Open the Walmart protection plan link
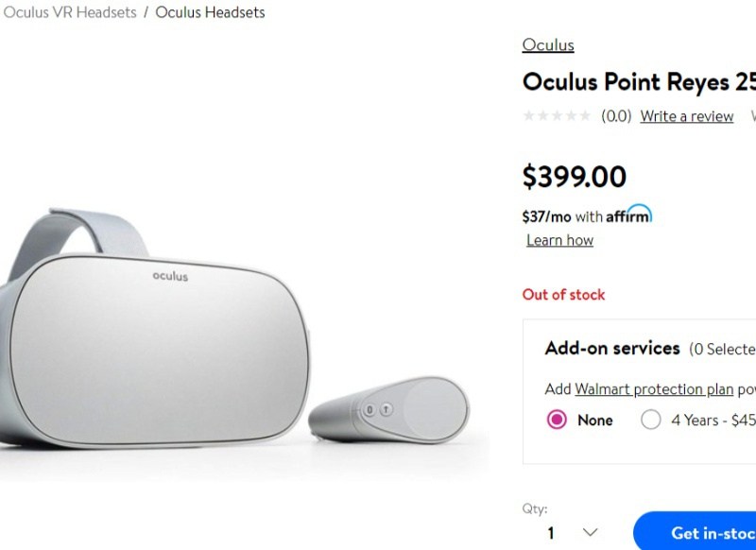Screen dimensions: 756x550 (654, 389)
